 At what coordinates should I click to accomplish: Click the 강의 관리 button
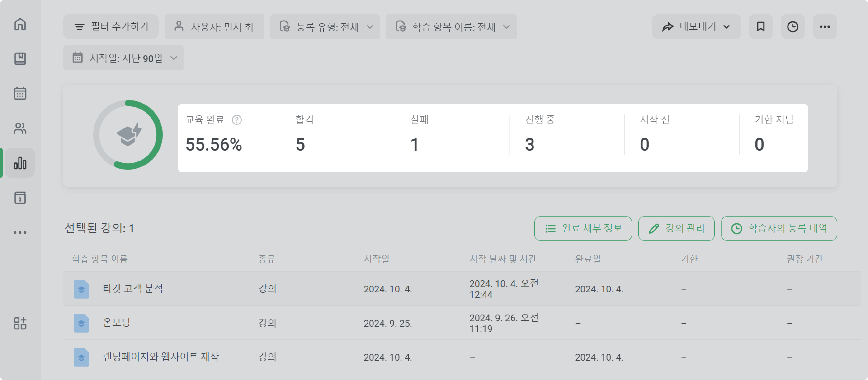(676, 228)
